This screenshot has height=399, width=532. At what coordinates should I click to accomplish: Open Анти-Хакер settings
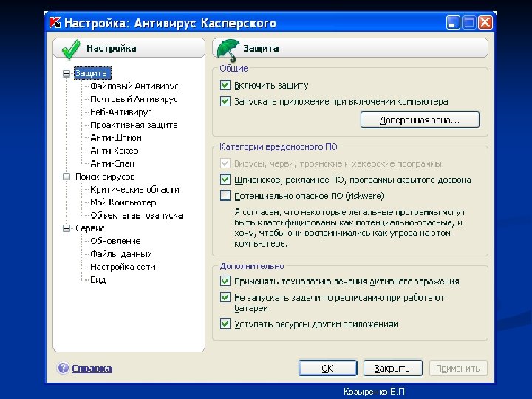click(115, 151)
